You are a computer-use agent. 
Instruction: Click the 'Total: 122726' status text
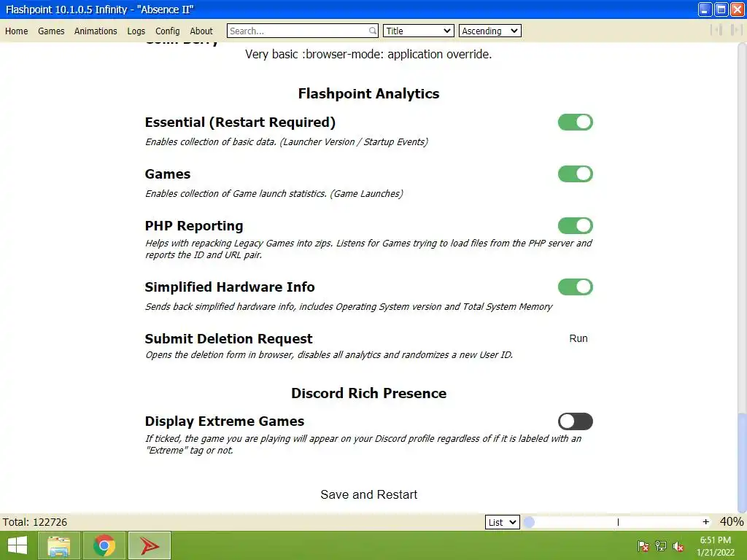point(35,522)
